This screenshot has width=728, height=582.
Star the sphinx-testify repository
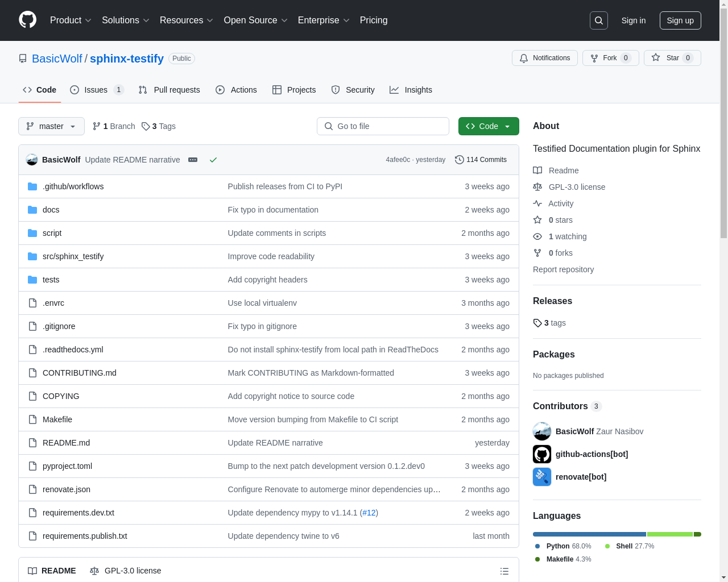point(672,58)
